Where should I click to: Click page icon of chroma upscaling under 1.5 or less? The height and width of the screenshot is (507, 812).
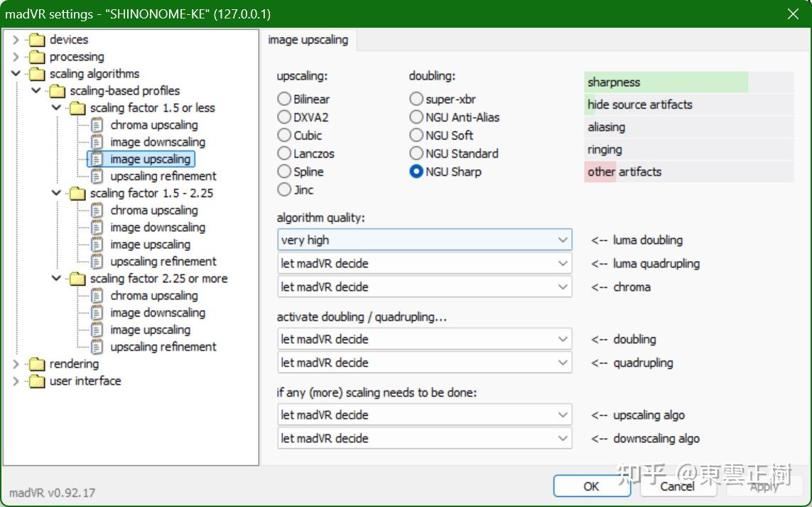click(97, 125)
